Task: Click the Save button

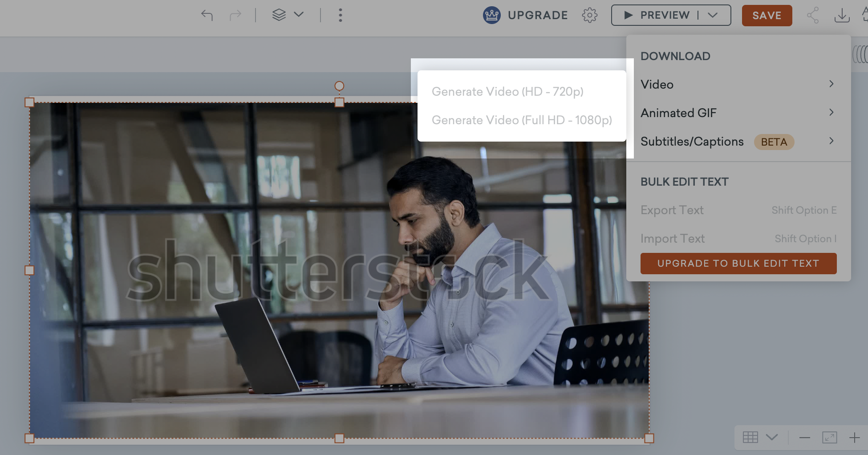Action: pos(767,16)
